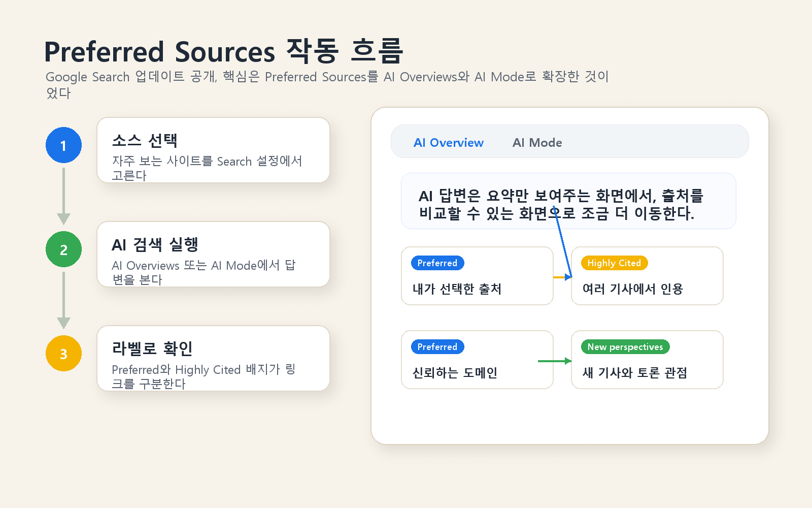
Task: Click the Google Search 업데이트 공개 subtitle
Action: click(327, 84)
